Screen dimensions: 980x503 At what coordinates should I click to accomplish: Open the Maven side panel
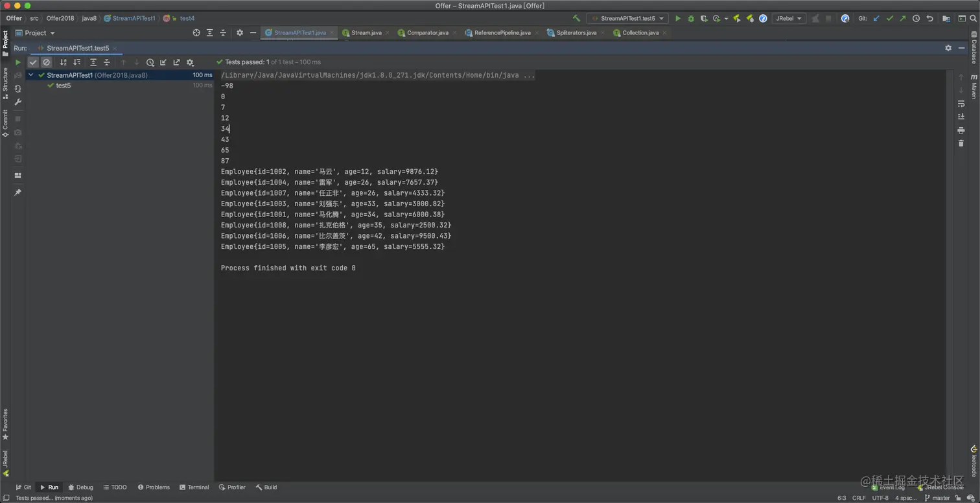[x=974, y=86]
